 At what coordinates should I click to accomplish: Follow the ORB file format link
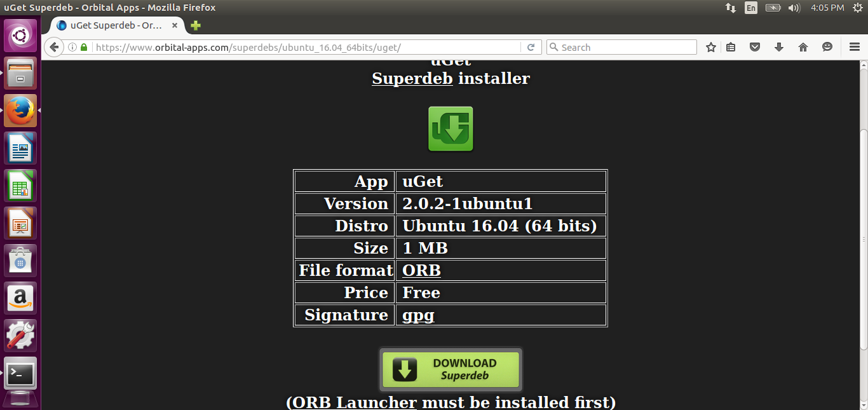pos(421,270)
